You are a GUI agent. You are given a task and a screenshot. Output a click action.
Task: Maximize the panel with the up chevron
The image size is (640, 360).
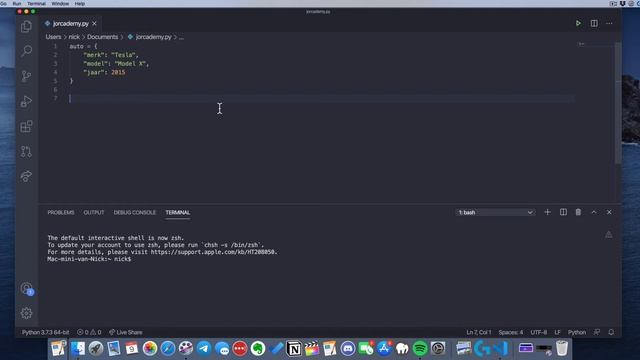594,212
